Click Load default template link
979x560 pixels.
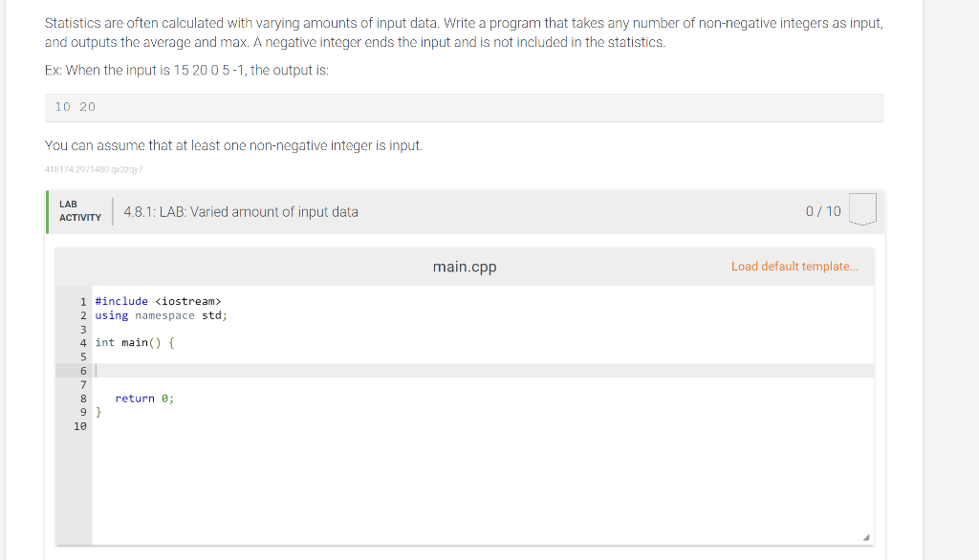coord(794,267)
